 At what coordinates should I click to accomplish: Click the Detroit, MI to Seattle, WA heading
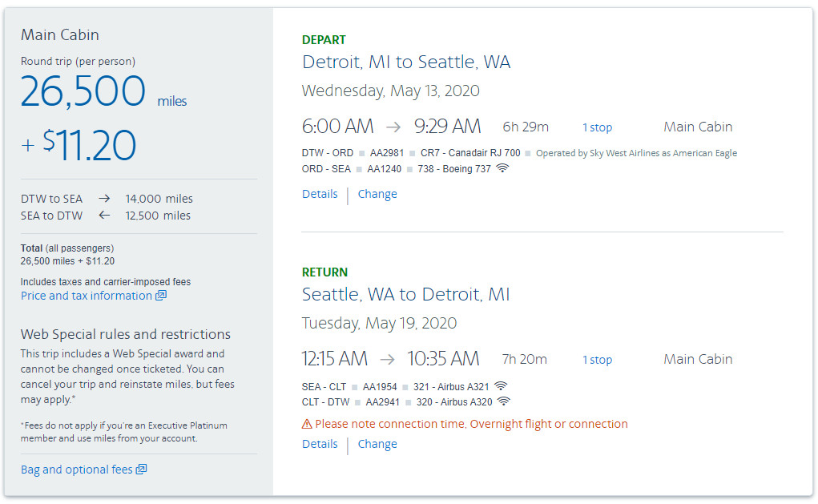[406, 62]
